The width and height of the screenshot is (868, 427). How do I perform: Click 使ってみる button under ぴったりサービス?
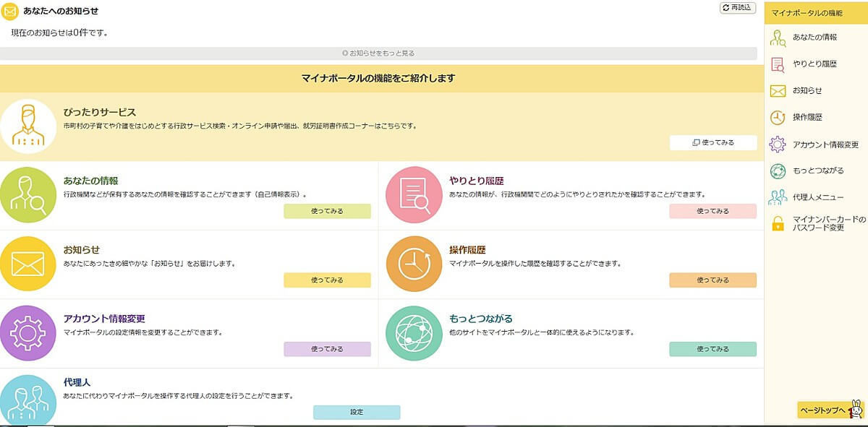pos(713,142)
